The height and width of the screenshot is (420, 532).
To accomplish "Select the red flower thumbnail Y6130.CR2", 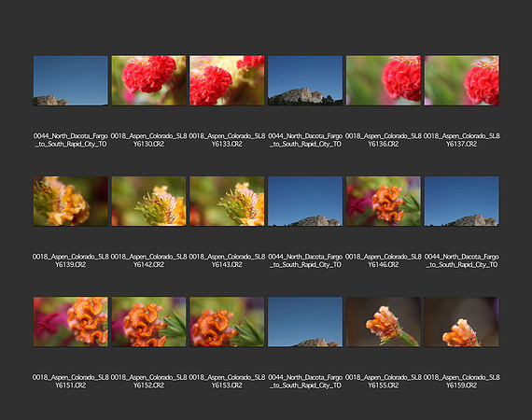I will pos(148,80).
